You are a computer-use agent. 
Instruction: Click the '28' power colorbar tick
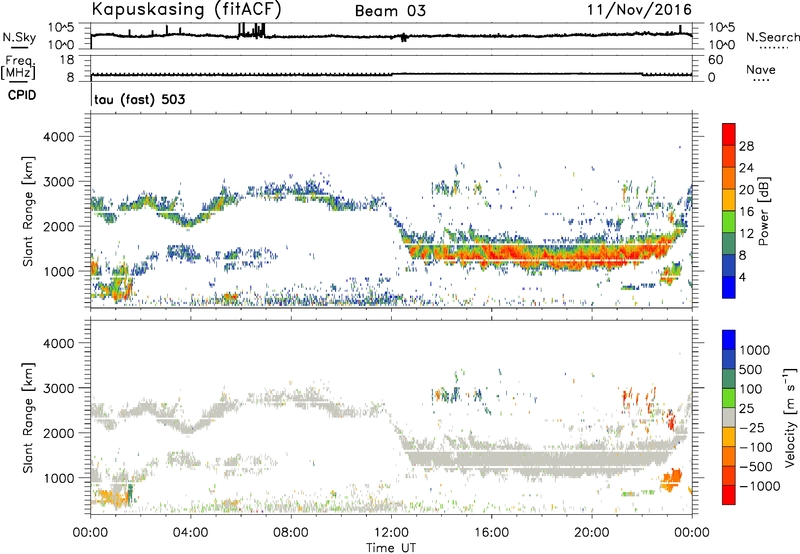[x=746, y=146]
